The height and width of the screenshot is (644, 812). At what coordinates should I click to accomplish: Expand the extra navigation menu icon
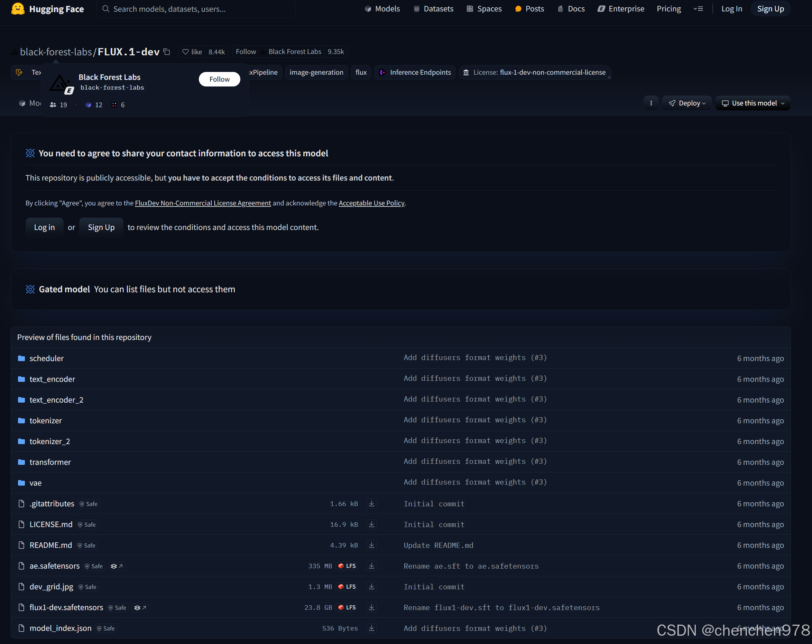coord(698,9)
